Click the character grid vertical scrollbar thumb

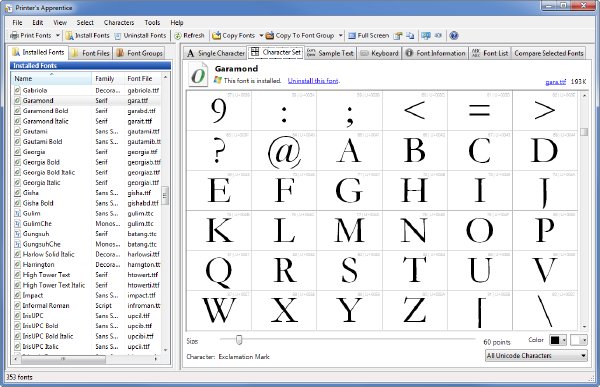pos(584,132)
